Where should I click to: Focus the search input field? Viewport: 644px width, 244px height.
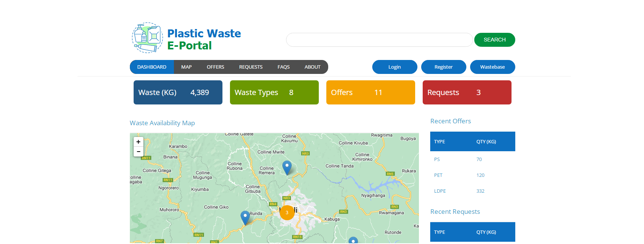coord(379,40)
